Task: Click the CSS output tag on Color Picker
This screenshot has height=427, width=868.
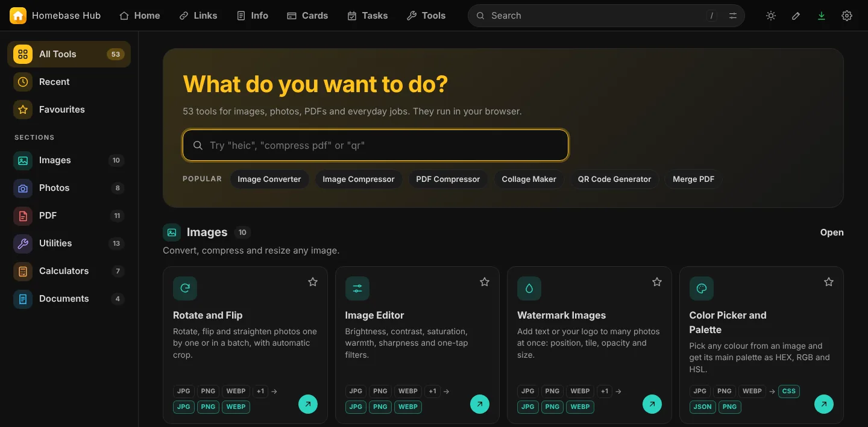Action: coord(789,391)
